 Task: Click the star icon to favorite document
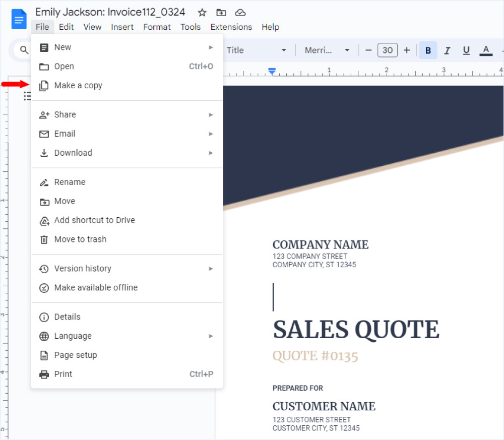pos(202,13)
